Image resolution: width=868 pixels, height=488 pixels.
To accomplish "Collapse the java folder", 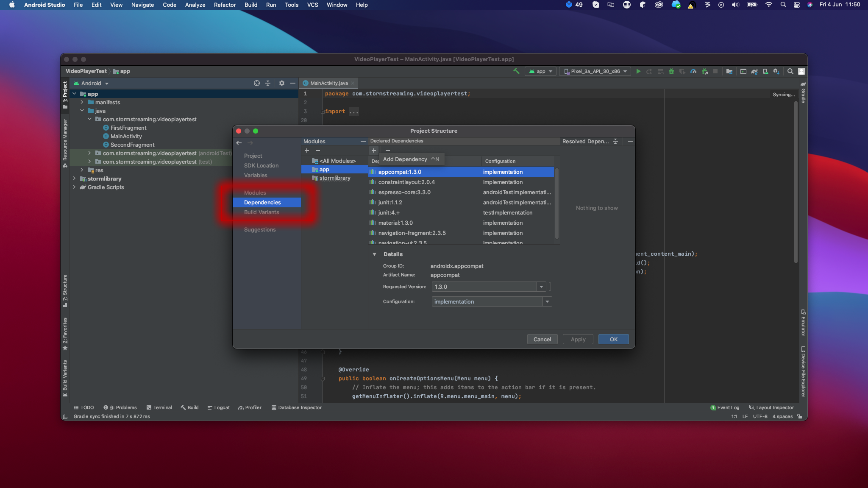I will (82, 111).
